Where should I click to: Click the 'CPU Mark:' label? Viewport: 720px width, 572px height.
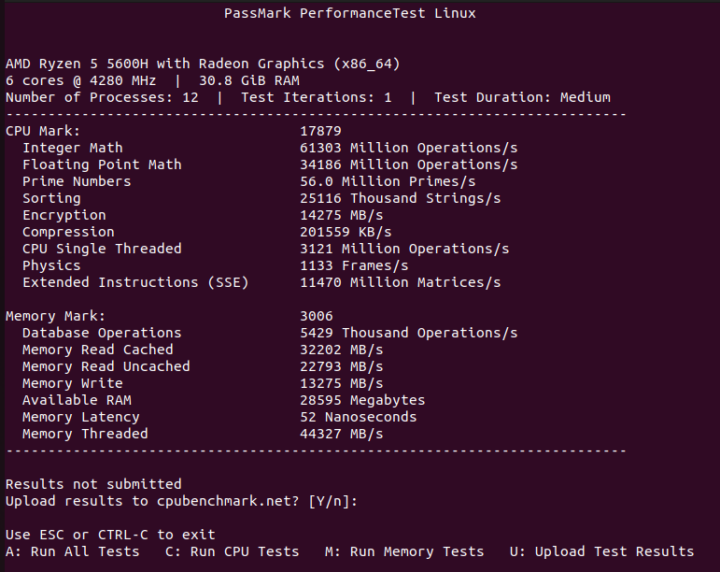pyautogui.click(x=43, y=131)
